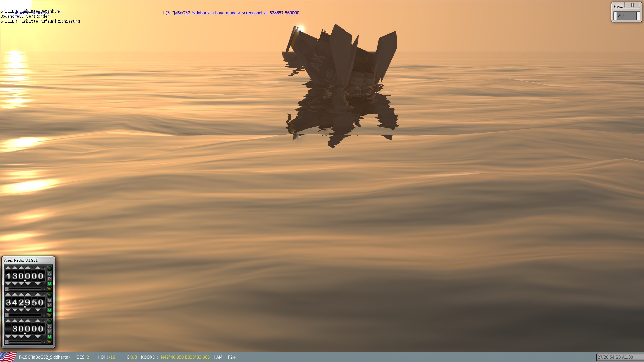This screenshot has width=644, height=362.
Task: Click the US flag in status bar
Action: point(8,357)
